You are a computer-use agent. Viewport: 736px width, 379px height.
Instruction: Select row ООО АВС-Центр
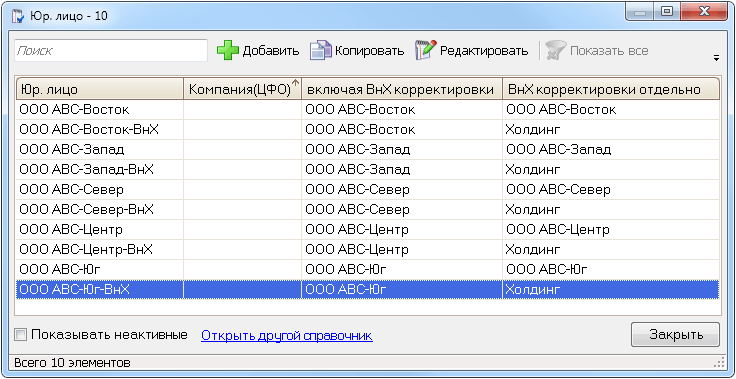(368, 230)
